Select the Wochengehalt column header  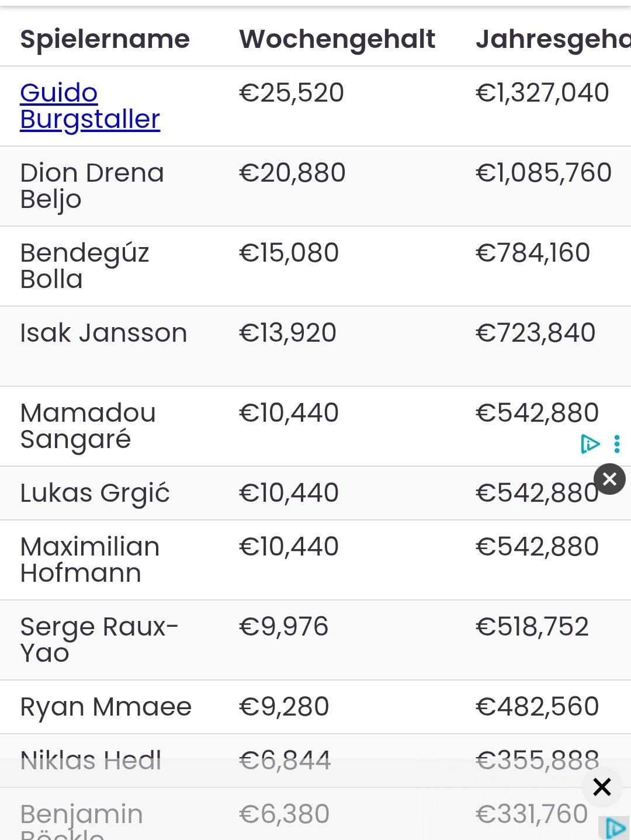coord(337,39)
